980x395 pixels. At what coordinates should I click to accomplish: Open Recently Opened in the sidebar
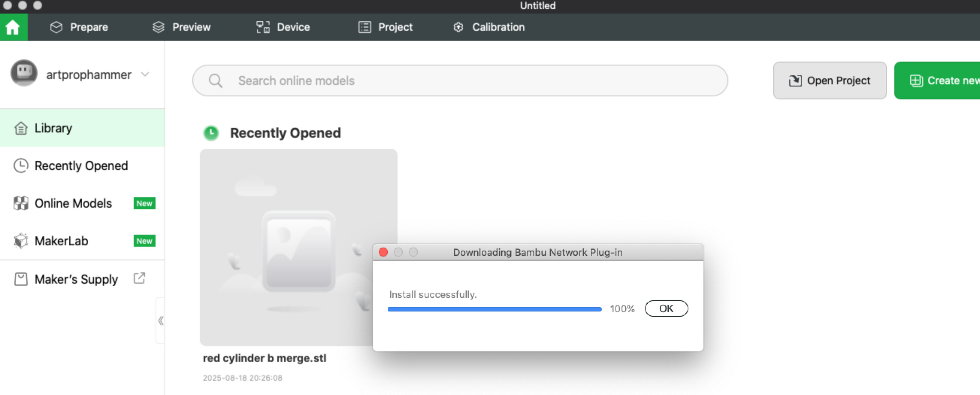82,166
